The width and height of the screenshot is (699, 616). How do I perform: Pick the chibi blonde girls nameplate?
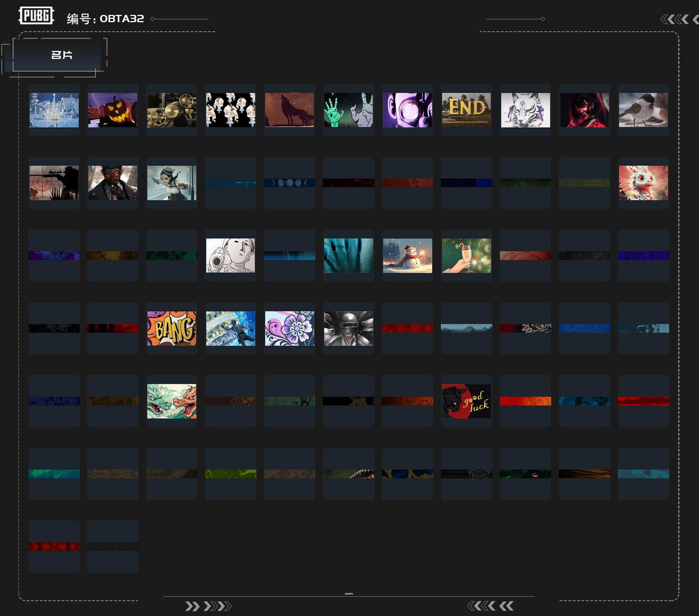click(x=231, y=110)
